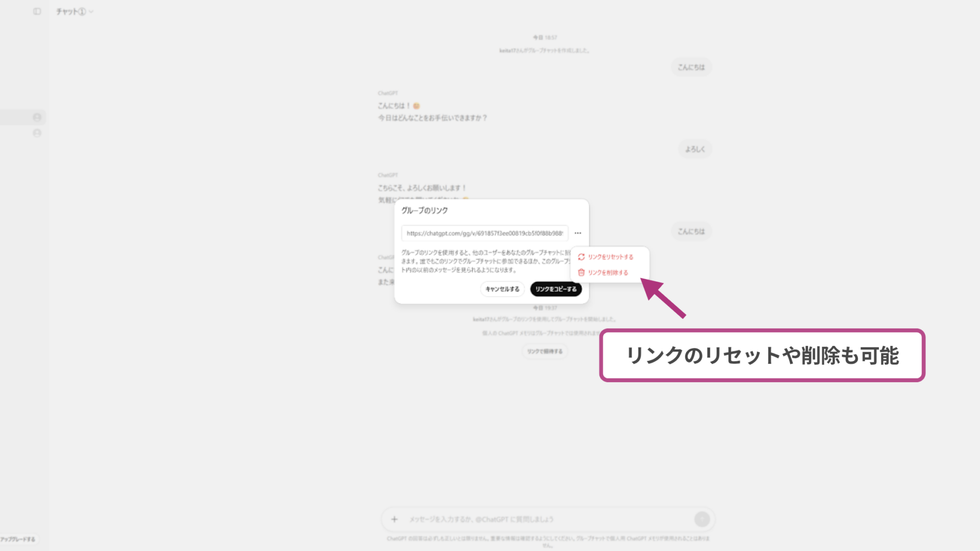Click the こんにちは message bubble
The image size is (980, 551).
tap(691, 67)
